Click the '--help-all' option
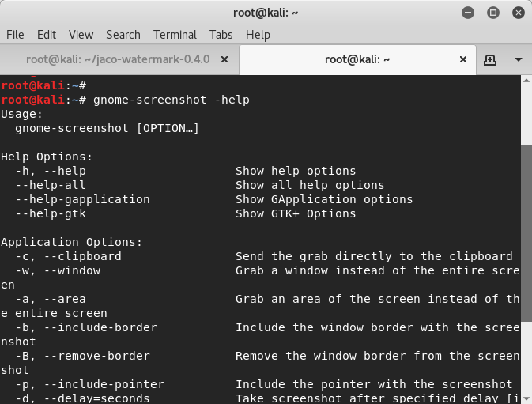The width and height of the screenshot is (532, 404). point(51,185)
